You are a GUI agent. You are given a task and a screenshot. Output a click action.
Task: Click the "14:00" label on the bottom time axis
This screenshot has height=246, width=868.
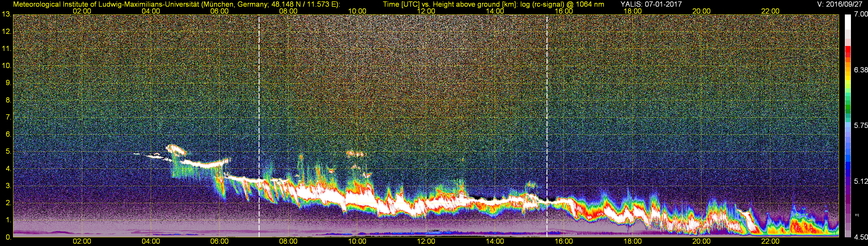pos(495,241)
